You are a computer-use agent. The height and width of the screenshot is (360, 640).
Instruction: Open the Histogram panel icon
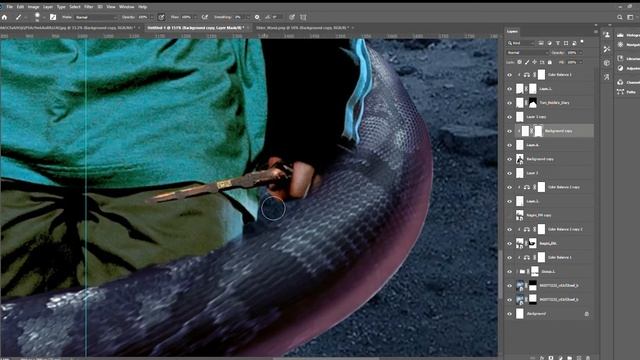click(621, 35)
